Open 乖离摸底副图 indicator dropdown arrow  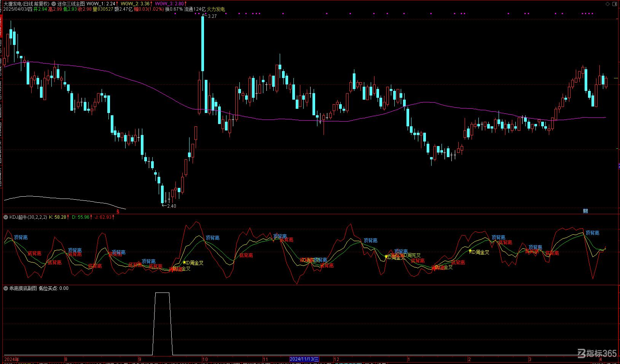(x=6, y=288)
